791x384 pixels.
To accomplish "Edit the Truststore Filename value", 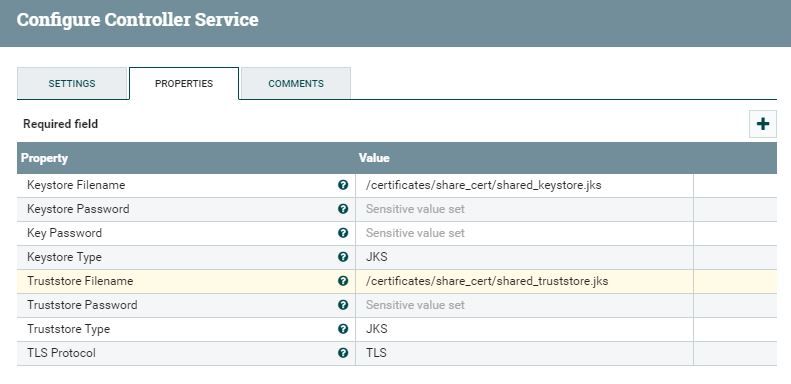I will tap(524, 281).
